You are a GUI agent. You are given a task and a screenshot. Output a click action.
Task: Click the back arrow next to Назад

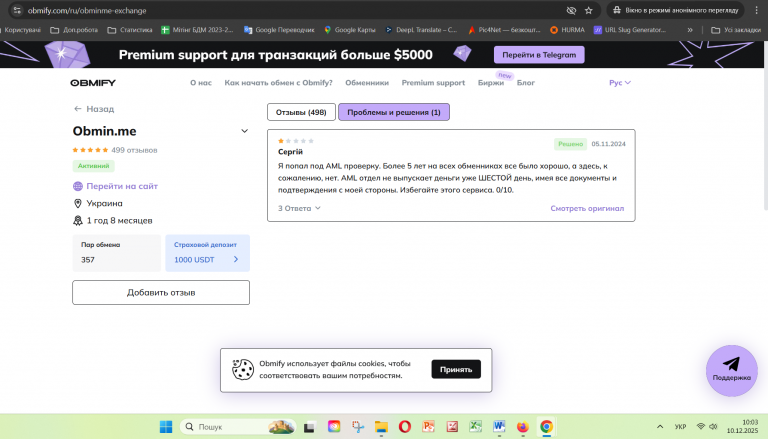click(77, 109)
